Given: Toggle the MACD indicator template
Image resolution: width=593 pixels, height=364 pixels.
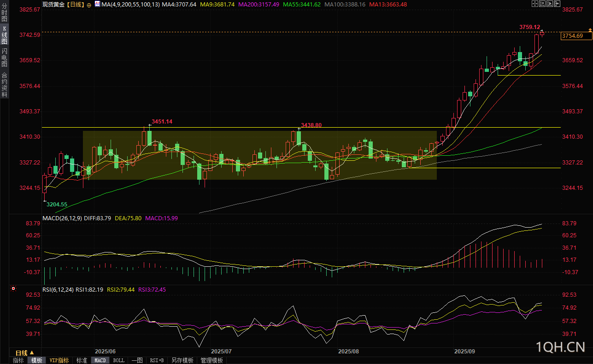Looking at the screenshot, I should click(x=100, y=360).
